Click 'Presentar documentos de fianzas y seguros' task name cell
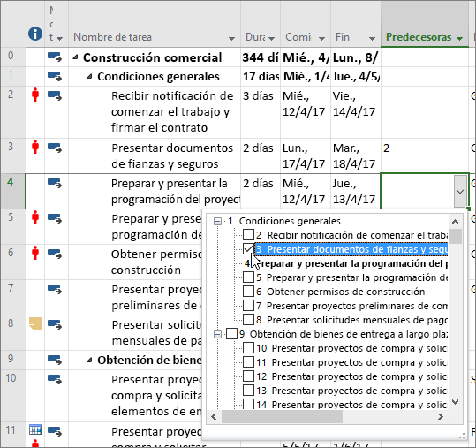This screenshot has width=476, height=448. (x=155, y=156)
